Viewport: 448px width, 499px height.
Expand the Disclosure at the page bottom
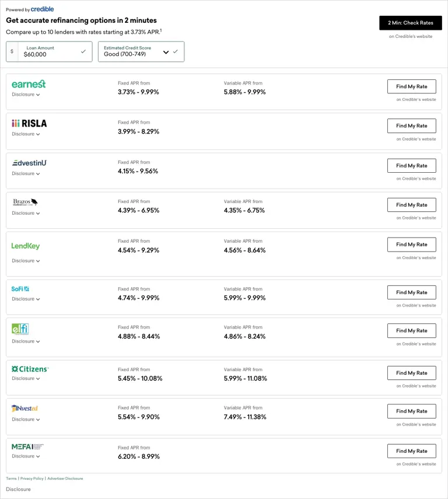tap(18, 489)
